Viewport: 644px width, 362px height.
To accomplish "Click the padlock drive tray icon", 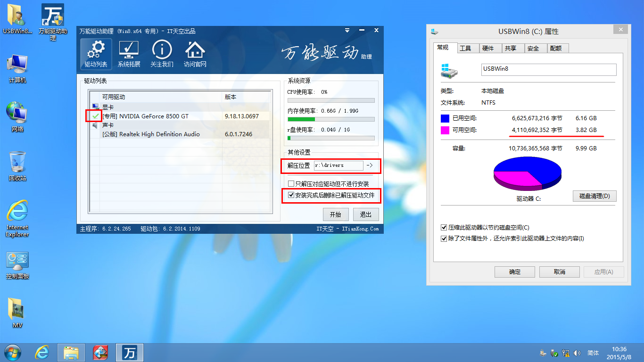I will pos(543,353).
